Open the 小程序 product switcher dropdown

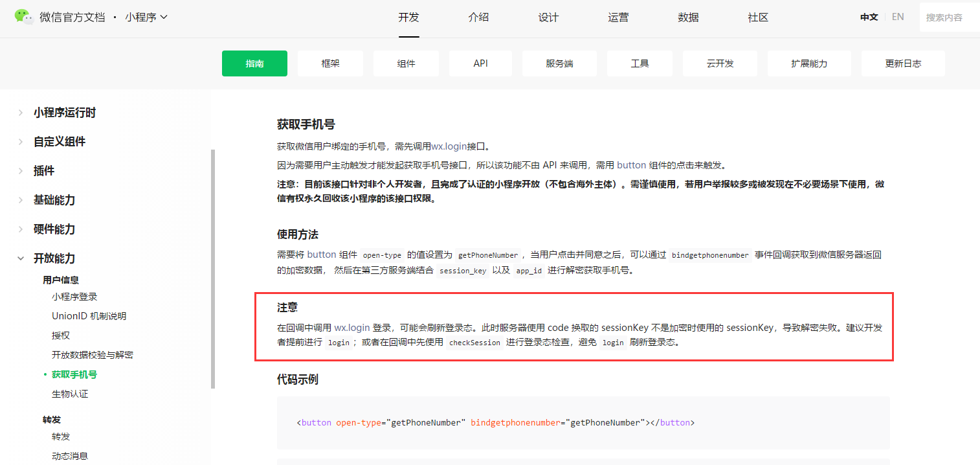tap(139, 18)
